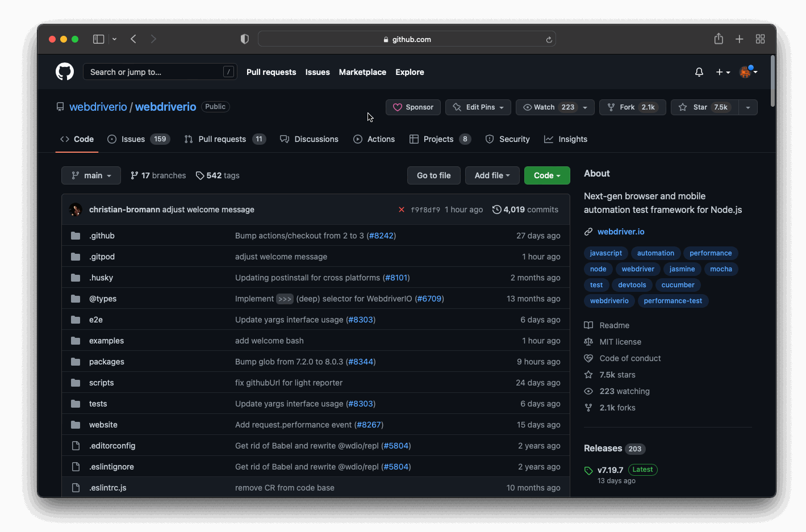Open the .eslintrc.js file
806x532 pixels.
coord(108,488)
